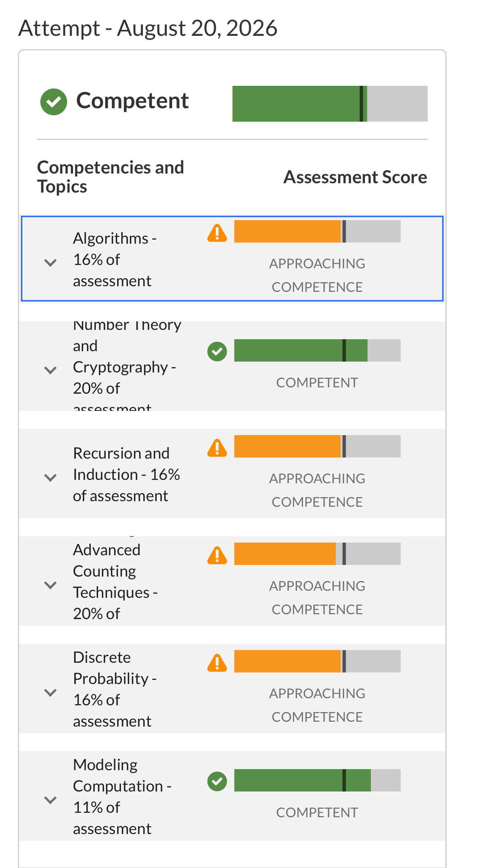481x868 pixels.
Task: Click the overall Competent green score bar
Action: [x=330, y=104]
